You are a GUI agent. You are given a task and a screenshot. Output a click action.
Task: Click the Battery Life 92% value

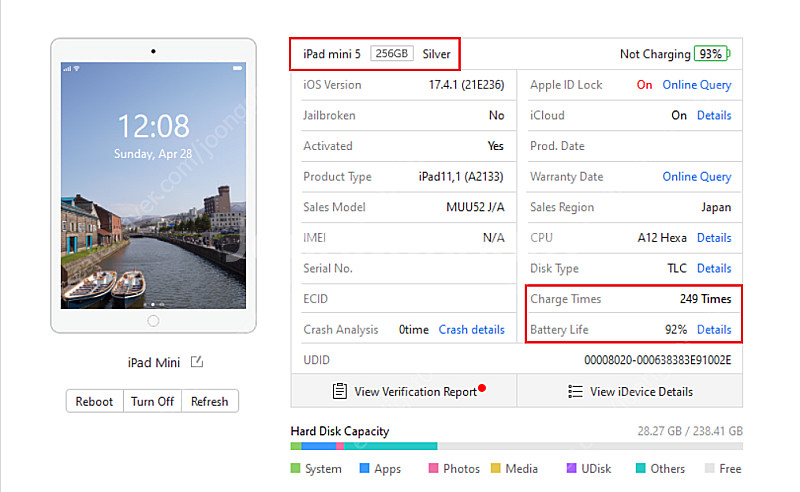(676, 330)
